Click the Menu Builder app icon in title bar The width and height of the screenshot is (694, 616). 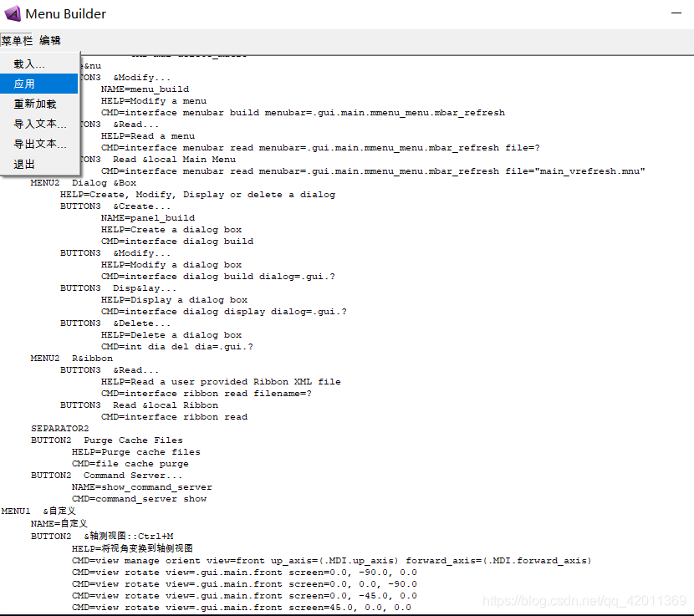tap(12, 13)
